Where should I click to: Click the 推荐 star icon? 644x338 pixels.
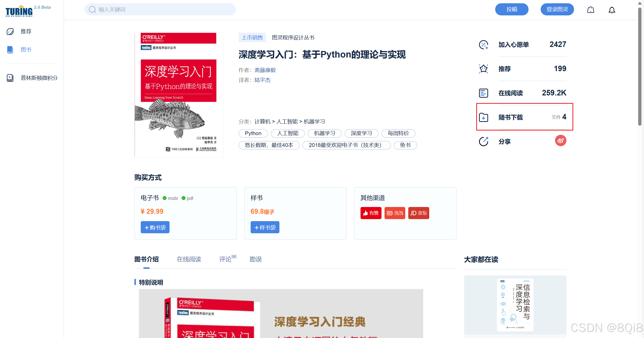click(484, 69)
